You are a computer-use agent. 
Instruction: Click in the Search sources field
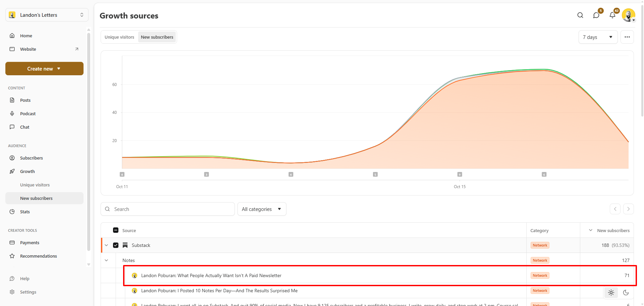pyautogui.click(x=168, y=209)
